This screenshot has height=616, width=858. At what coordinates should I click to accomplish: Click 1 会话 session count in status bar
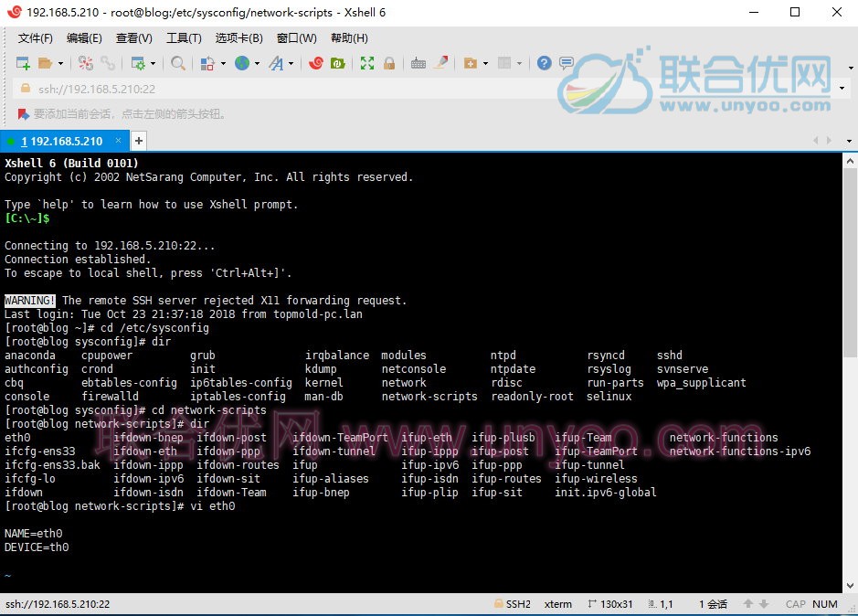point(713,604)
